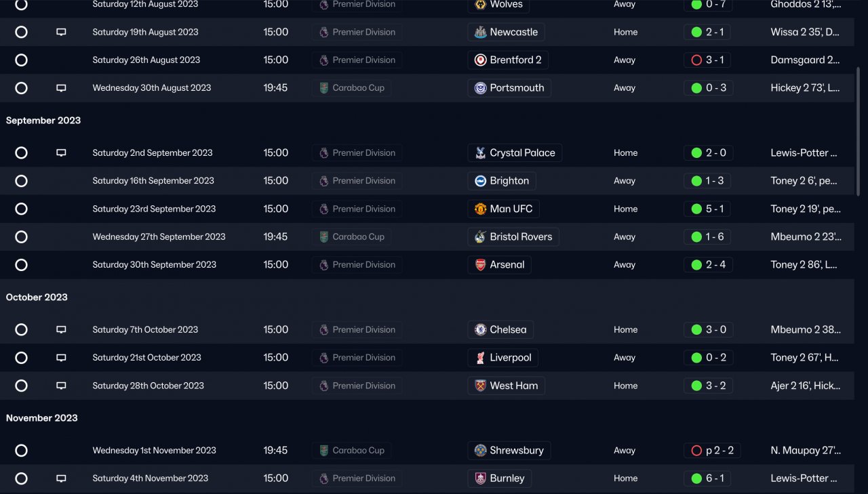This screenshot has height=494, width=868.
Task: Click the Arsenal club badge icon
Action: click(x=480, y=265)
